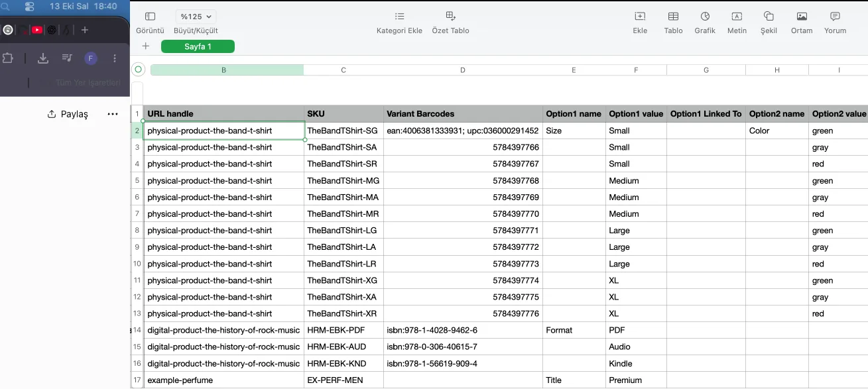The width and height of the screenshot is (868, 389).
Task: Select the Variant Barcodes header cell
Action: click(463, 113)
